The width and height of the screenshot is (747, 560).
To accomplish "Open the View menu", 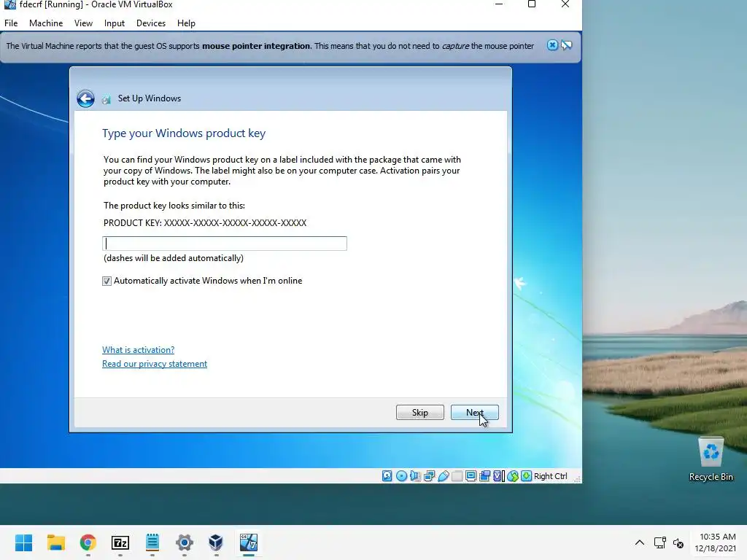I will 83,23.
